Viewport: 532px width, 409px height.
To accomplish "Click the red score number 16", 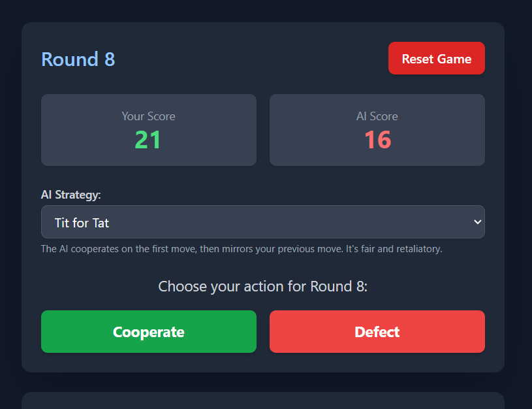I will tap(377, 140).
